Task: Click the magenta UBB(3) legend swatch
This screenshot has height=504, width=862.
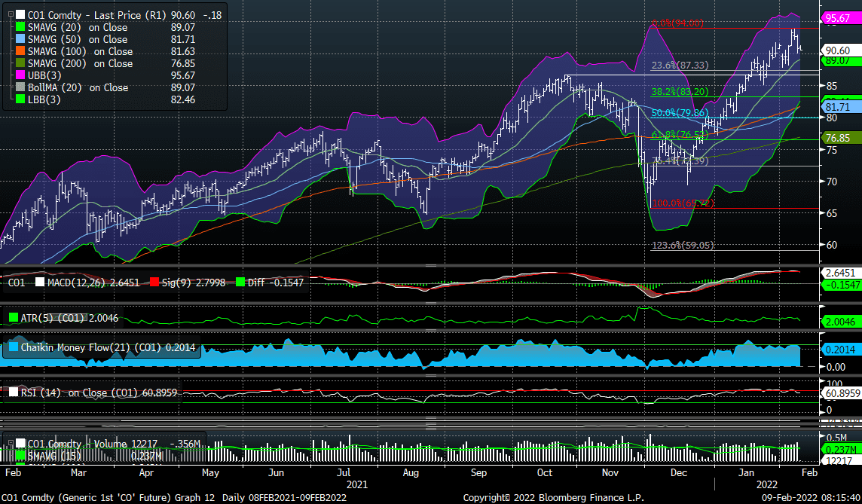Action: tap(20, 75)
